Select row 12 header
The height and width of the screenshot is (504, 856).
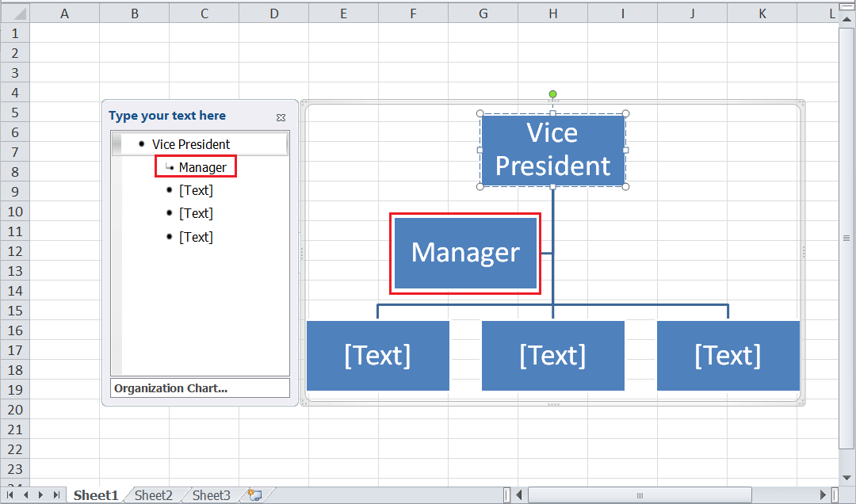click(x=15, y=251)
